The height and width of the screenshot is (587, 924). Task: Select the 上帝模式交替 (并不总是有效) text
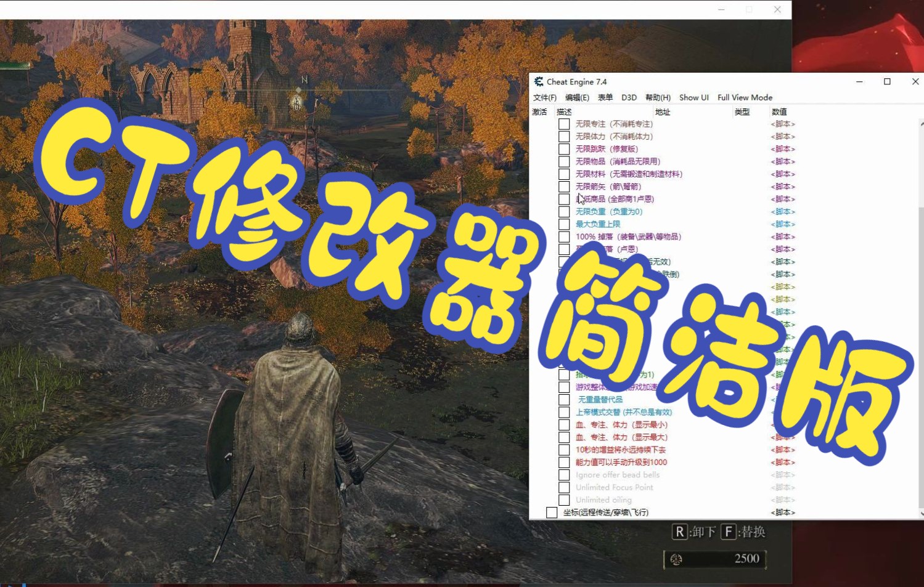[x=624, y=412]
